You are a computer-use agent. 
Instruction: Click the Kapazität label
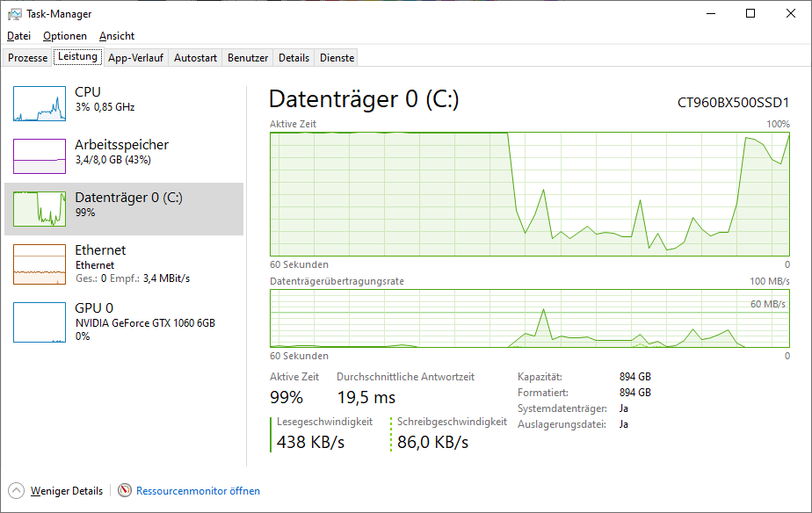540,377
